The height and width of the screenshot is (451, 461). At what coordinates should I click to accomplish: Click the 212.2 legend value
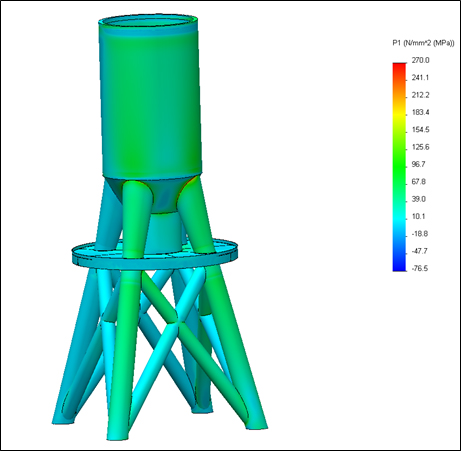point(420,95)
